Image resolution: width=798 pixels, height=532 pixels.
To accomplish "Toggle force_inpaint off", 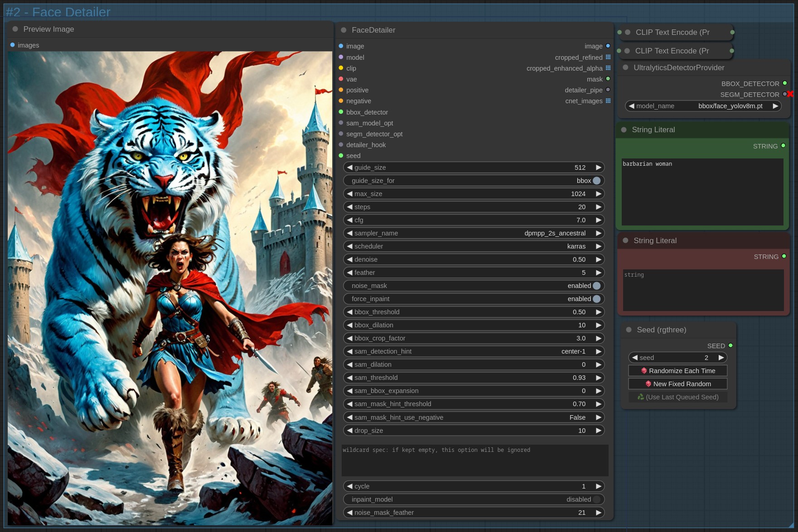I will pyautogui.click(x=596, y=299).
